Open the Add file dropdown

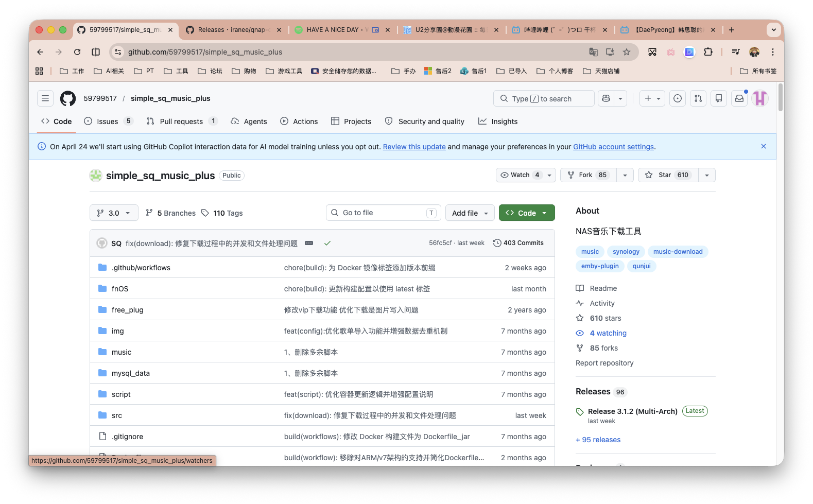point(470,213)
